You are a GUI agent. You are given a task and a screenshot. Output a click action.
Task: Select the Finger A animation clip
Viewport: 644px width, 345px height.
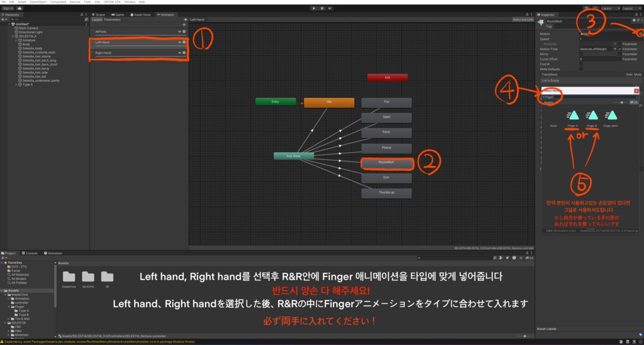click(572, 118)
